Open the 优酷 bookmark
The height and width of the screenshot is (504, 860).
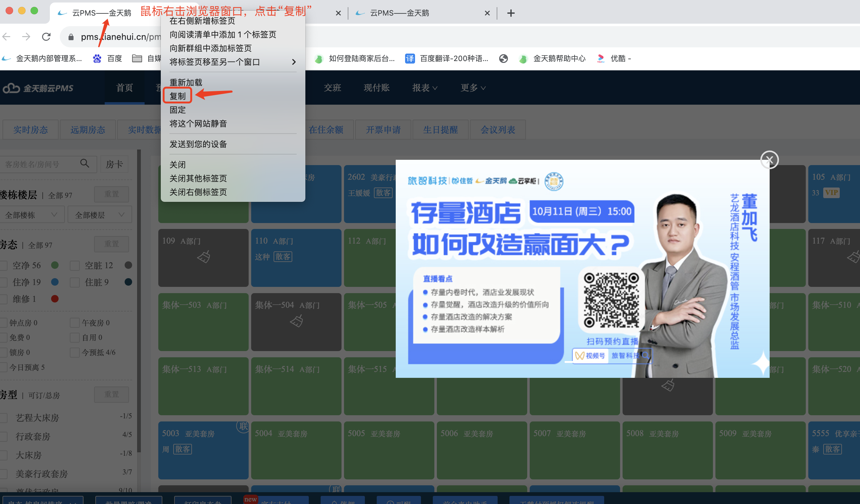[614, 58]
